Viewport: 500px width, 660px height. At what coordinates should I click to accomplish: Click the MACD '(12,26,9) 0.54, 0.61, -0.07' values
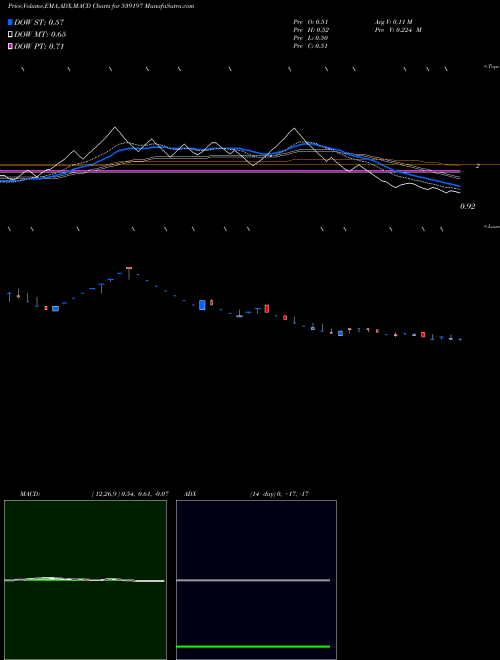pyautogui.click(x=130, y=494)
